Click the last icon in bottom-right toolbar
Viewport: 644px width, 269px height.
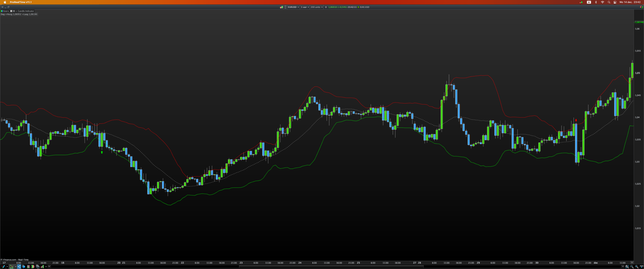[x=641, y=266]
